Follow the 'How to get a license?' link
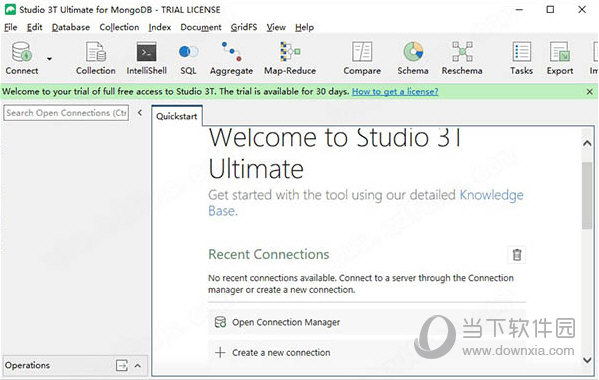This screenshot has width=599, height=380. click(395, 92)
